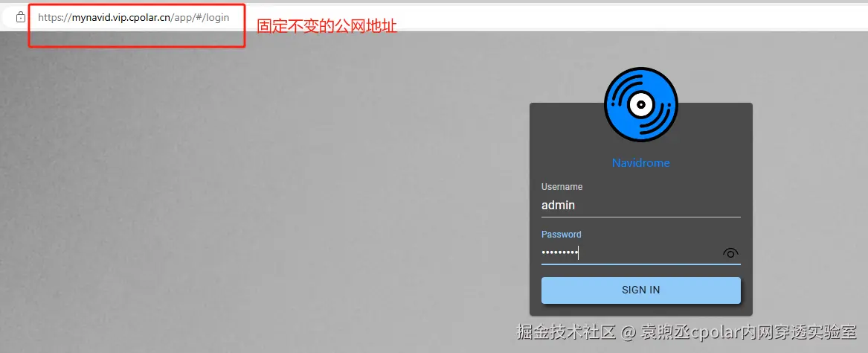Screen dimensions: 868x353
Task: Click the Navidrome title link
Action: (x=641, y=163)
